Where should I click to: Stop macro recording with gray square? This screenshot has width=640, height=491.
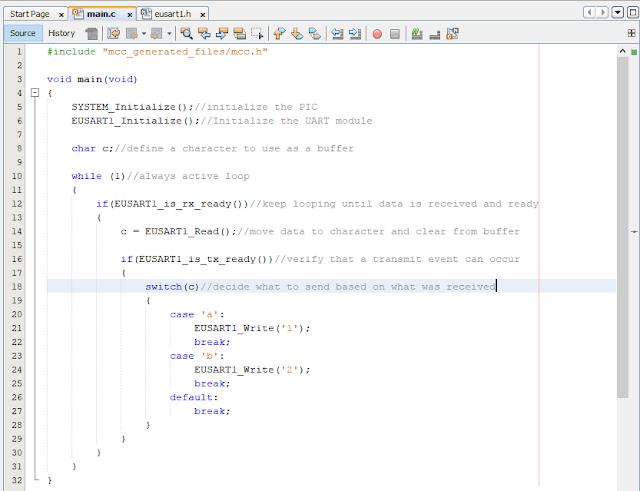tap(395, 34)
